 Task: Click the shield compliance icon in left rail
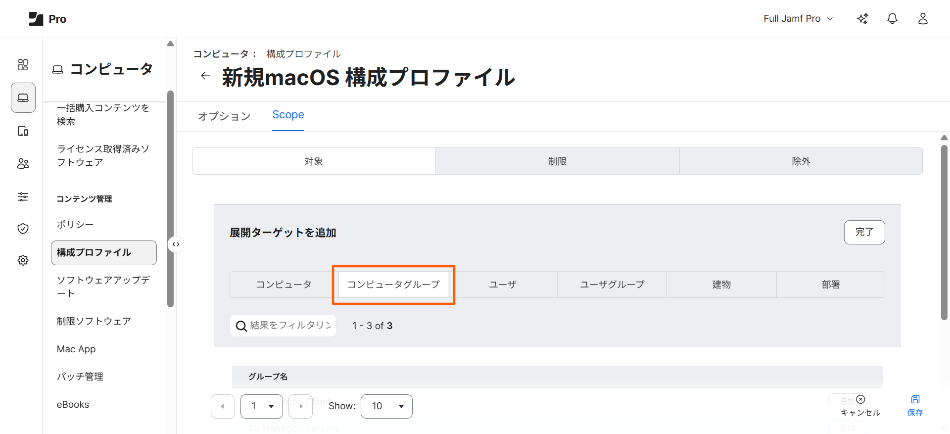(x=23, y=228)
